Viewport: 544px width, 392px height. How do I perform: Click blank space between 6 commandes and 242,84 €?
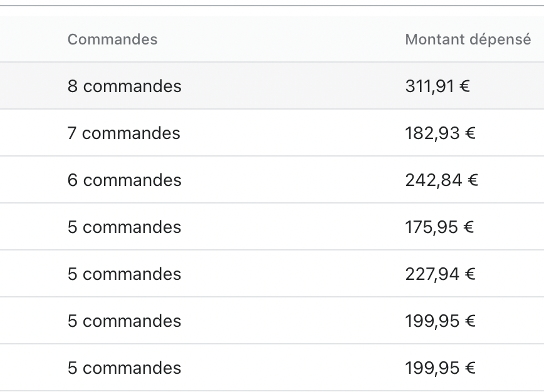pyautogui.click(x=293, y=180)
